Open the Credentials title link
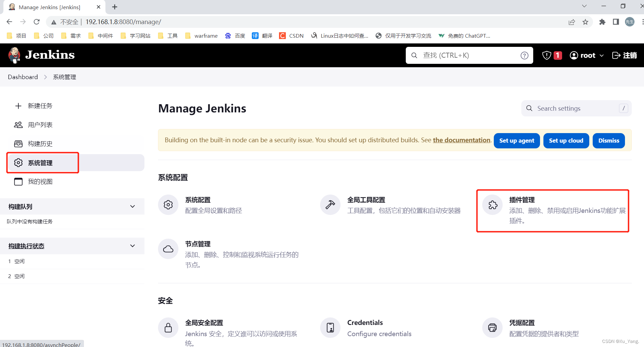 pos(365,323)
